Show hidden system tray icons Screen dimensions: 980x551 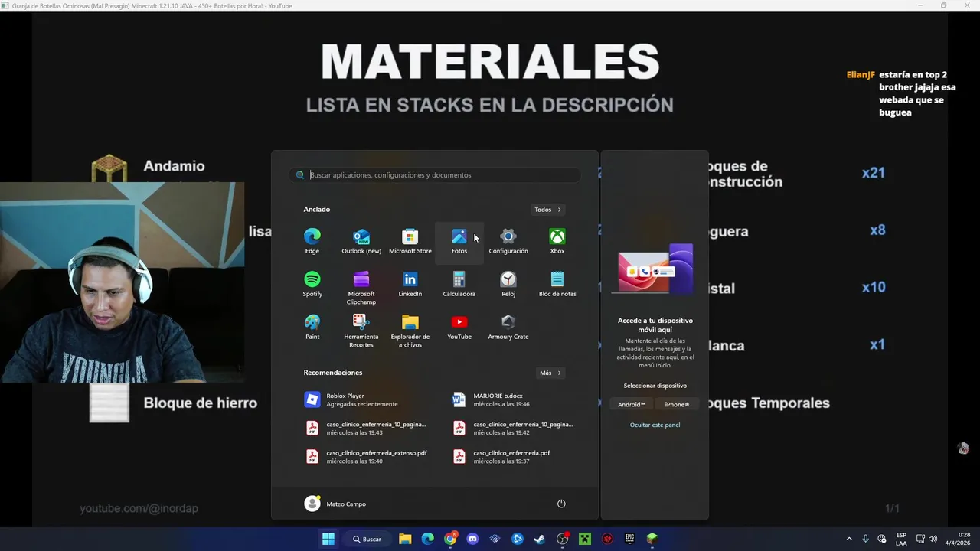coord(849,539)
